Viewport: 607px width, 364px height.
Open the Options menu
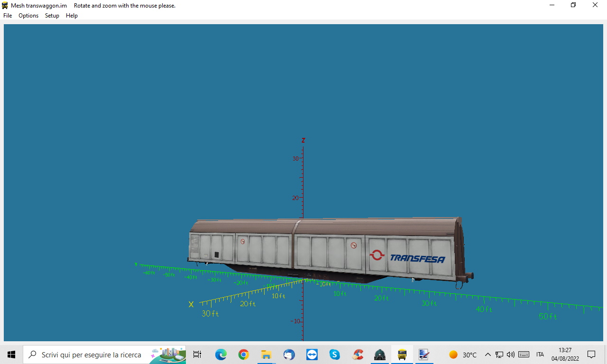[28, 16]
